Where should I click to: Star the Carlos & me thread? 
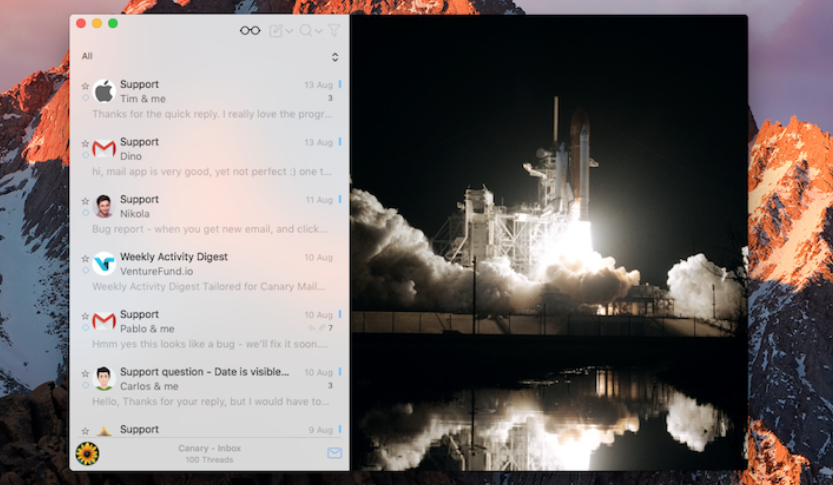click(85, 373)
